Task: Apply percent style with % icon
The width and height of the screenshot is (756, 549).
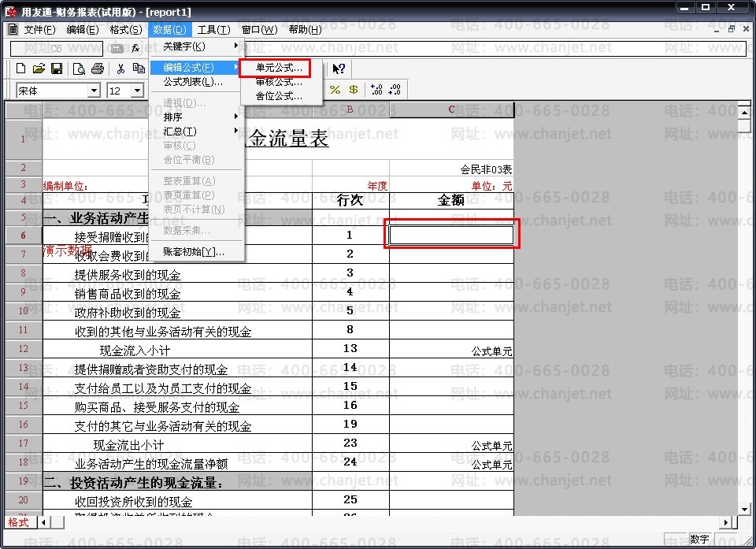Action: coord(335,90)
